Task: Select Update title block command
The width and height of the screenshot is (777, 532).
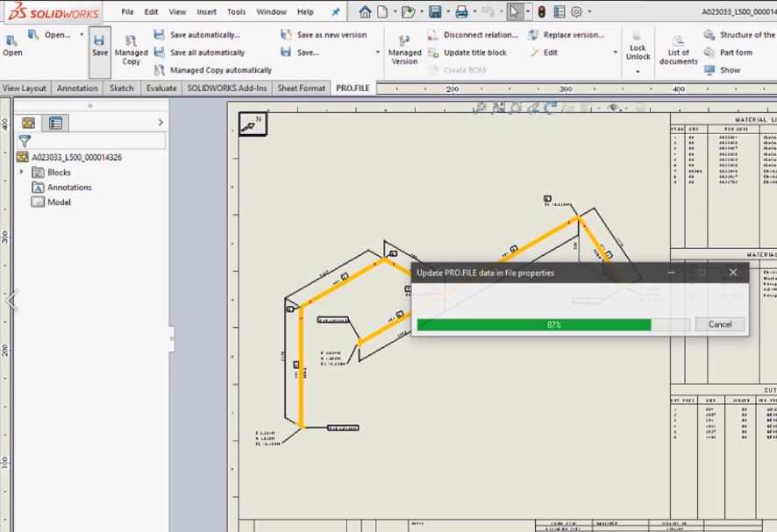Action: (x=474, y=53)
